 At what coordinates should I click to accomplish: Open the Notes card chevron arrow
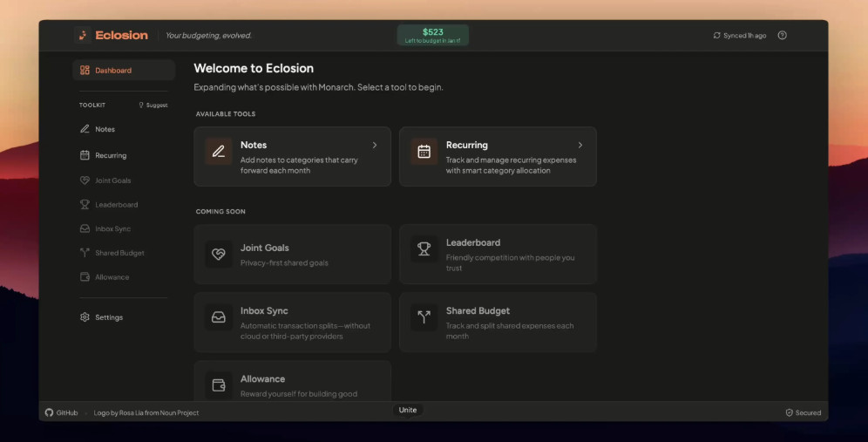[x=375, y=145]
